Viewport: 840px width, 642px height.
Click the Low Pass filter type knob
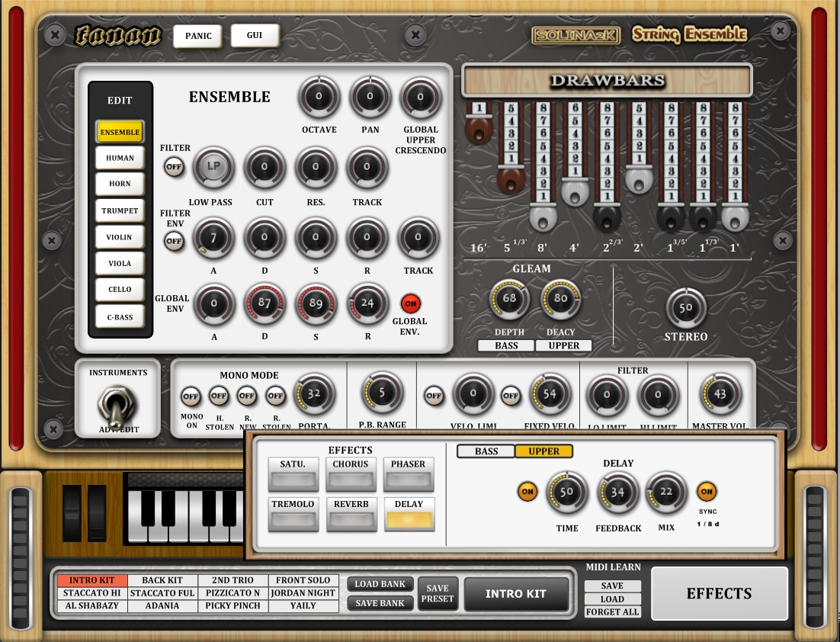[x=213, y=167]
